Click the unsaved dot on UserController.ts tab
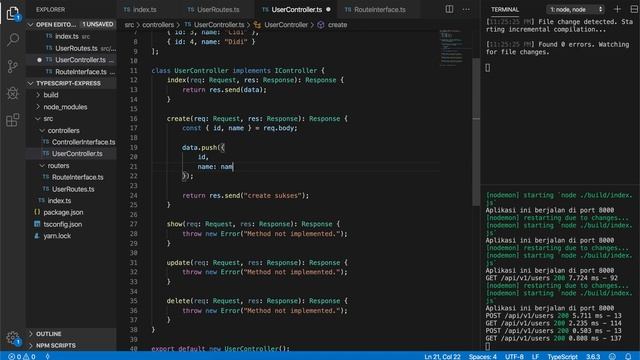 pos(328,9)
